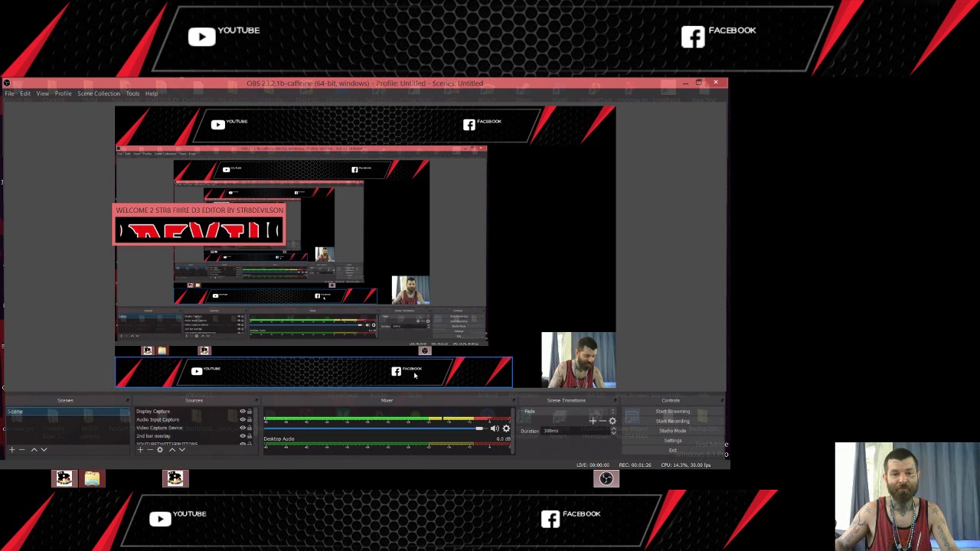Adjust the Duration 300ms stepper arrows
Screen dimensions: 980x551
click(613, 431)
